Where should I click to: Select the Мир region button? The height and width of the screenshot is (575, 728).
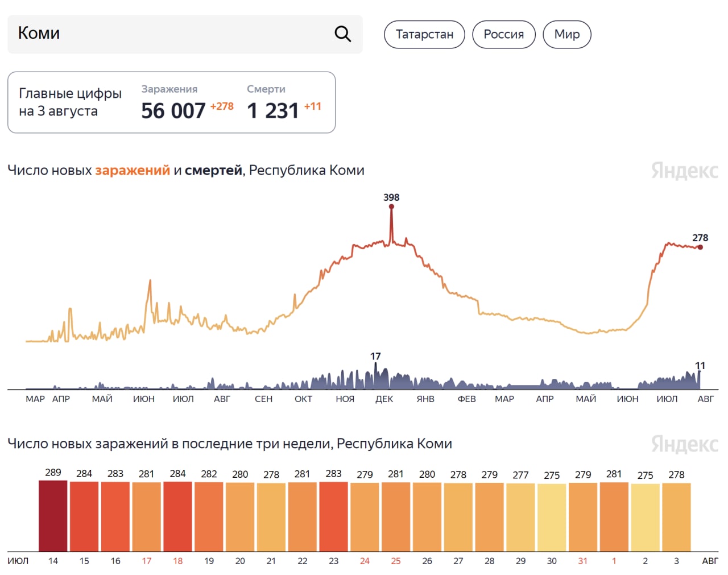pos(567,35)
